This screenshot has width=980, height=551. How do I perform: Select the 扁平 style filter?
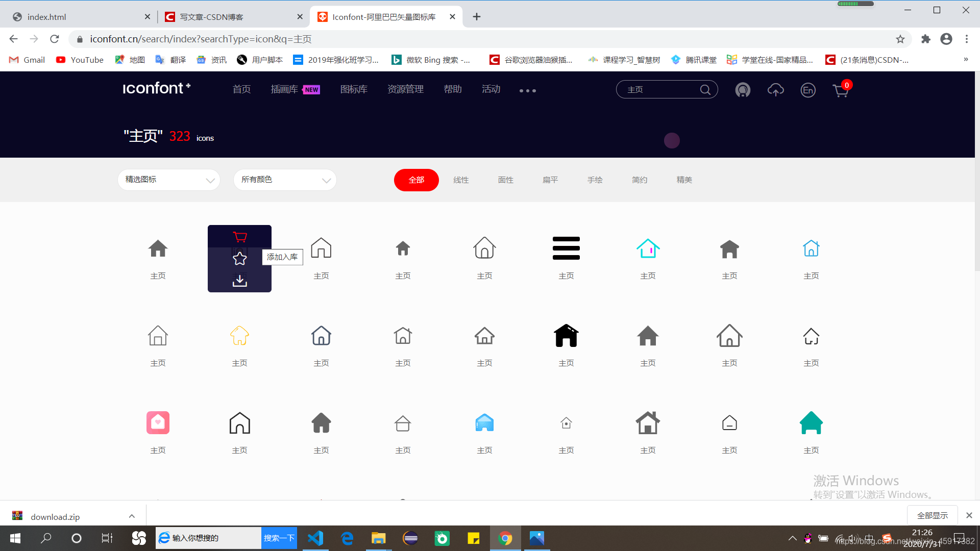point(550,180)
